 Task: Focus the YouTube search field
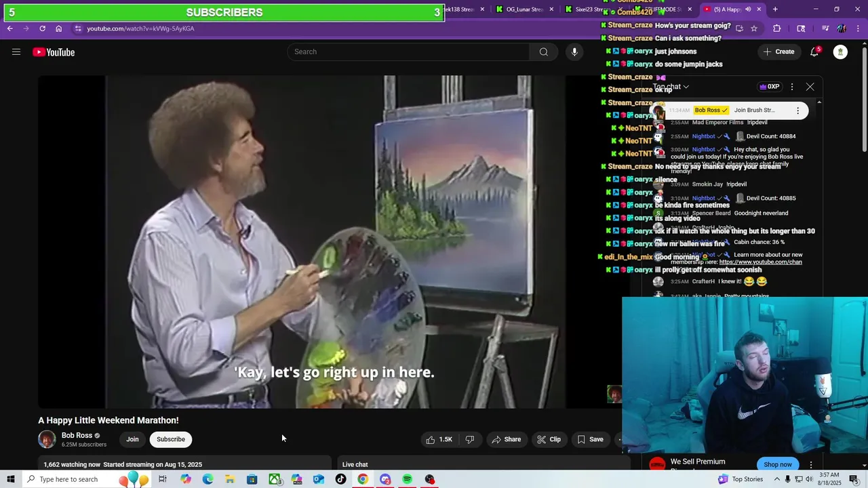(409, 52)
